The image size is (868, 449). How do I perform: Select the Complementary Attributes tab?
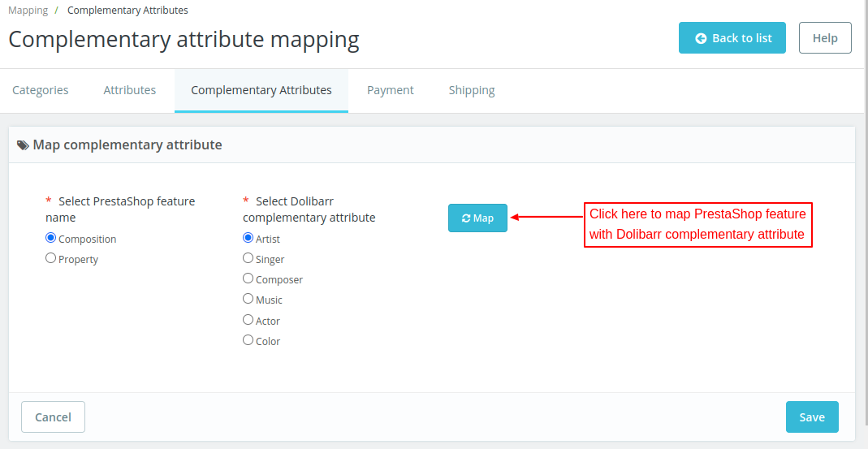coord(261,89)
